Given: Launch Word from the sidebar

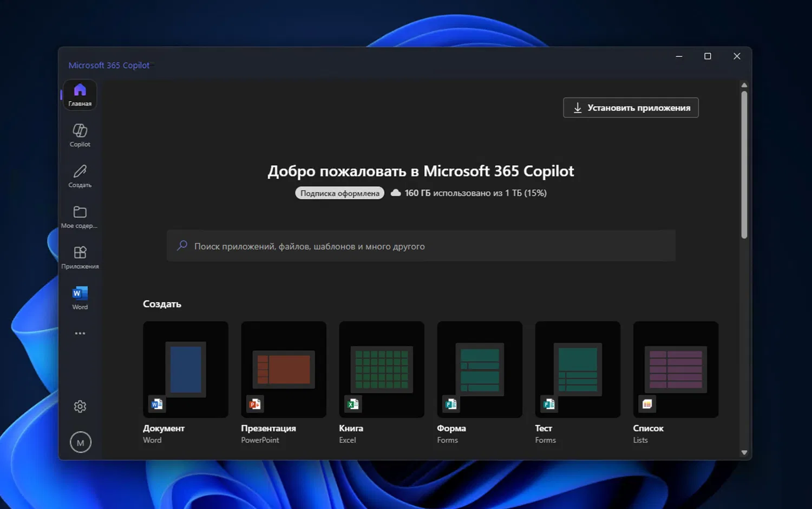Looking at the screenshot, I should [80, 298].
